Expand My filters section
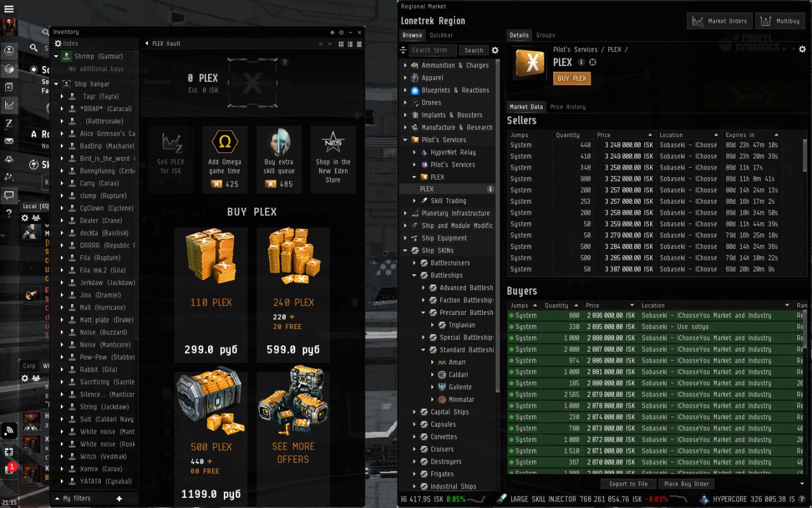Screen dimensions: 812x508 point(58,498)
